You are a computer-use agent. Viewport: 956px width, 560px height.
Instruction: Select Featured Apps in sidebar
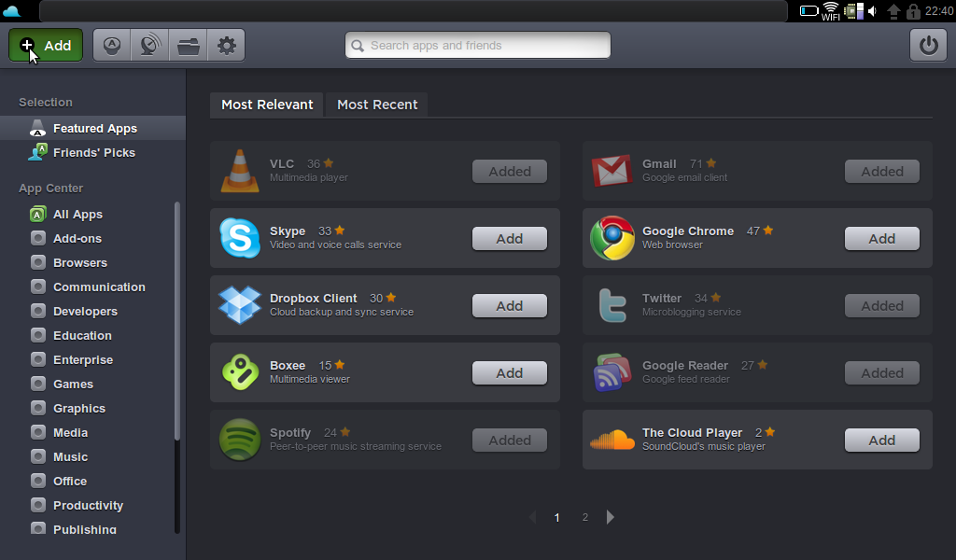(x=92, y=128)
